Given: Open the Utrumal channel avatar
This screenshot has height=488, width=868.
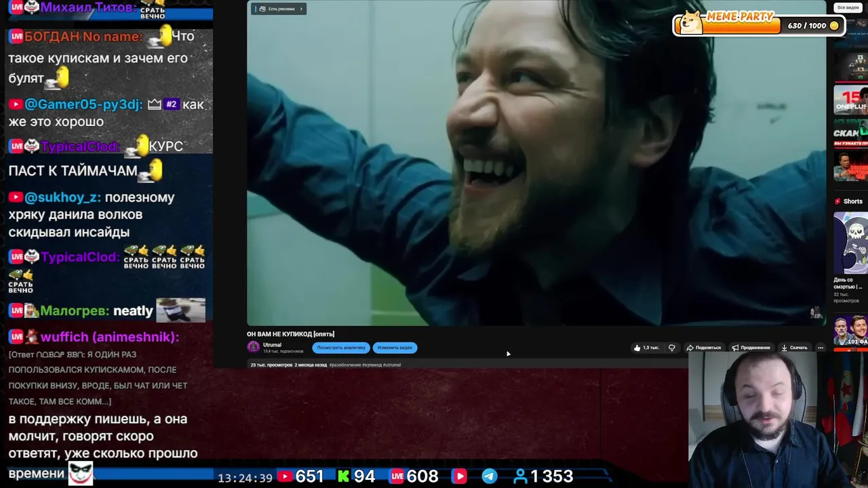Looking at the screenshot, I should click(254, 347).
